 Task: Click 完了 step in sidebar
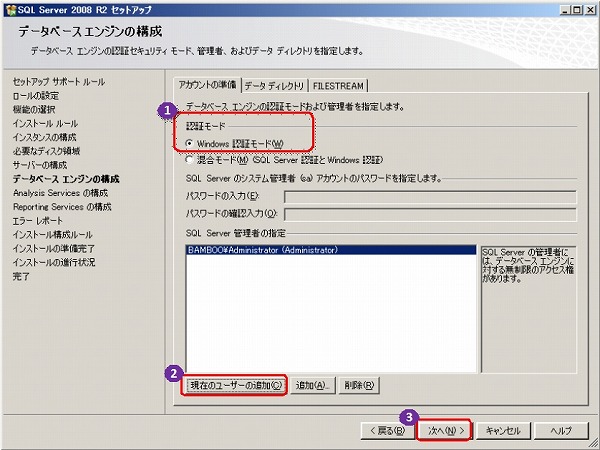click(x=21, y=276)
